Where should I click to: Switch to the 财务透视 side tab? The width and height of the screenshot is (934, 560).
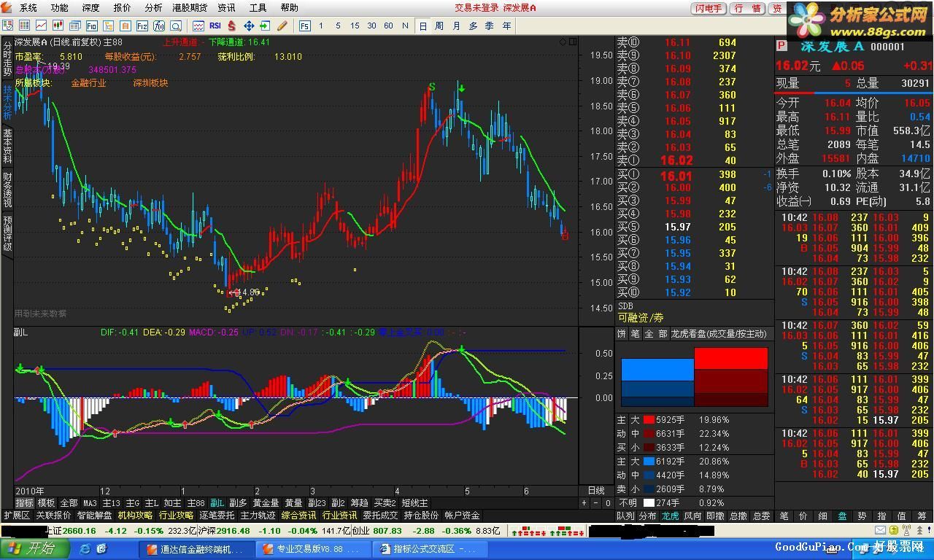[7, 190]
